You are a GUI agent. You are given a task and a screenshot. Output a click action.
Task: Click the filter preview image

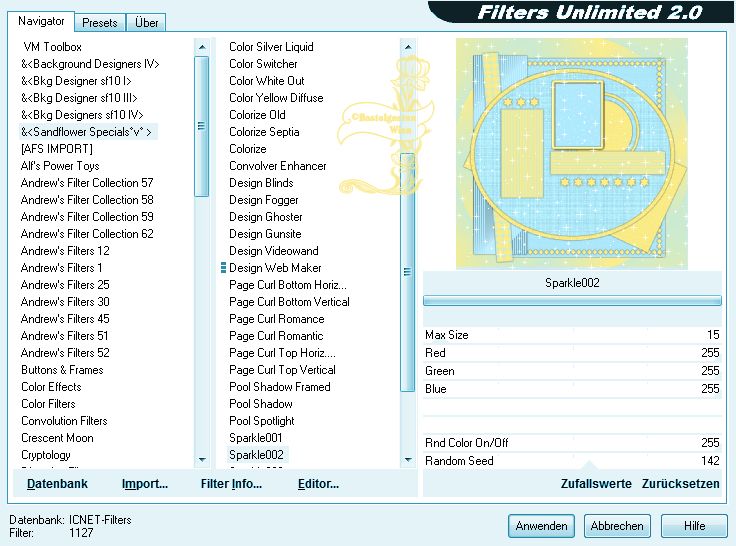[572, 154]
